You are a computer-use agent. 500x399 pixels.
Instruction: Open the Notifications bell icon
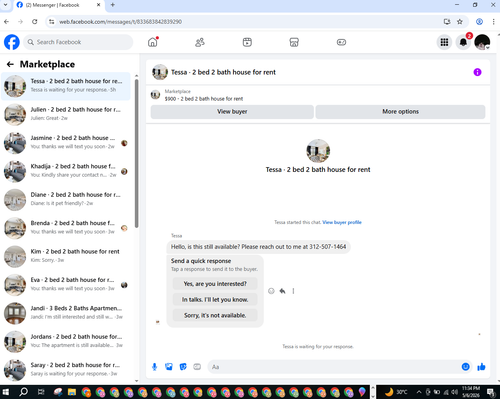(x=463, y=42)
